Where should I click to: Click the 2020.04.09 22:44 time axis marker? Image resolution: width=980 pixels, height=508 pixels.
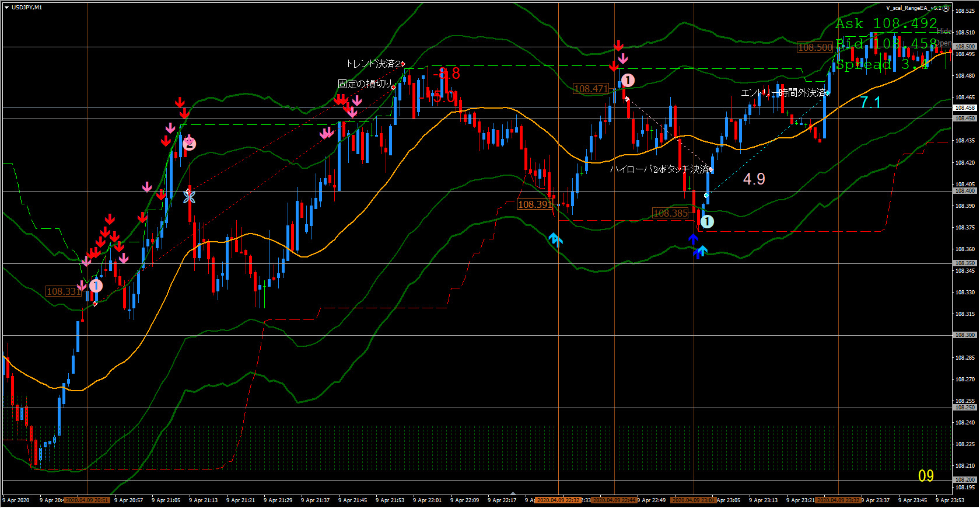(x=614, y=500)
